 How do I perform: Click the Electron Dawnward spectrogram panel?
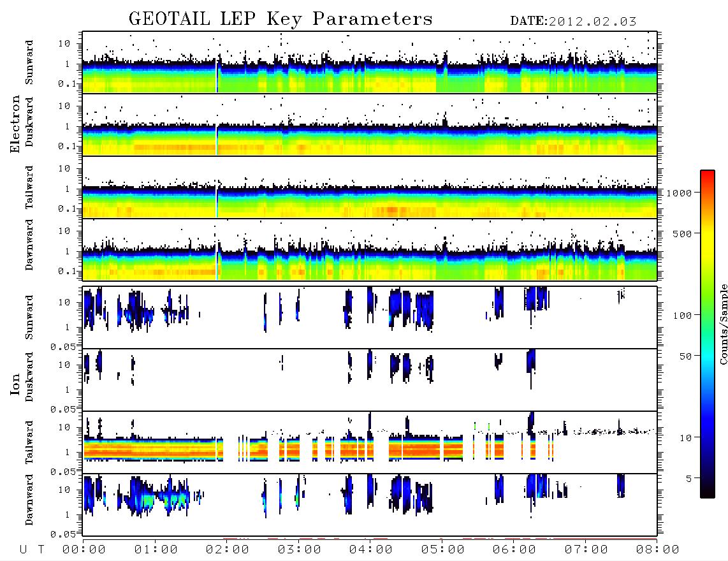pyautogui.click(x=370, y=250)
